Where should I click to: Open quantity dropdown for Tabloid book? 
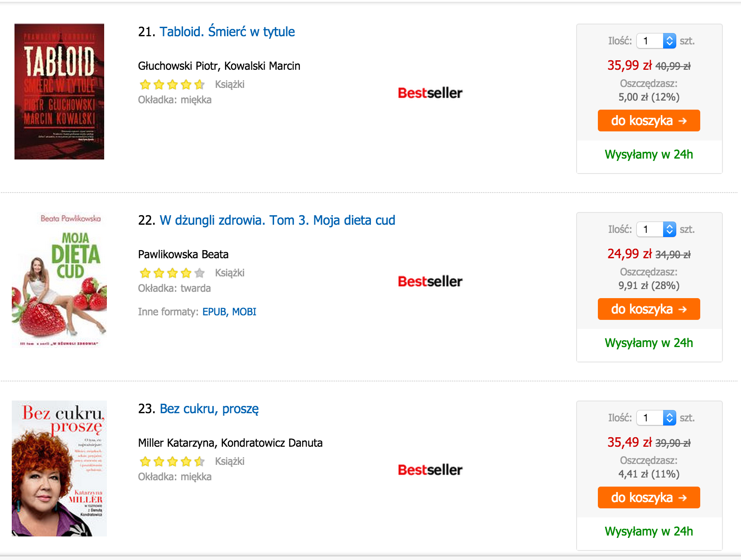(x=656, y=41)
